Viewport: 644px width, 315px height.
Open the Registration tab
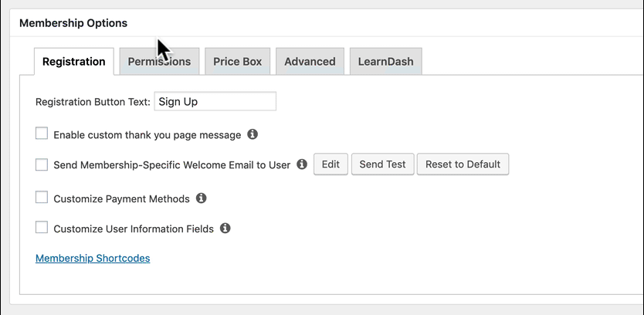(x=74, y=62)
